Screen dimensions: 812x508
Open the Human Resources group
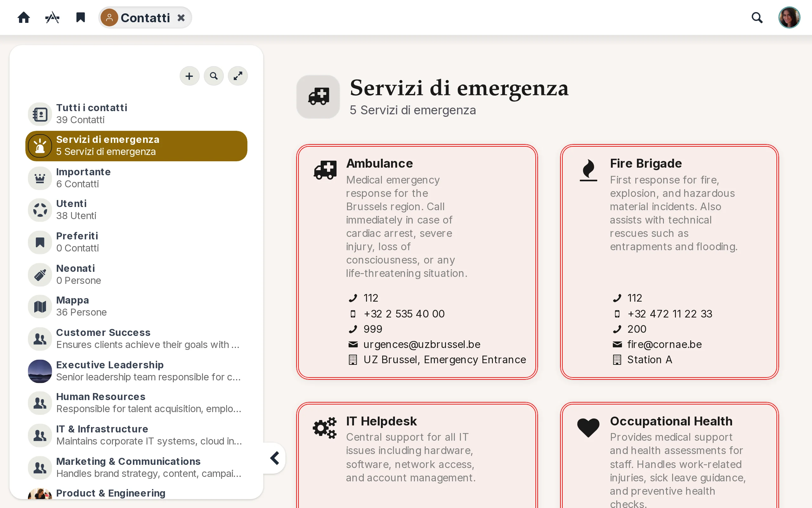[136, 403]
